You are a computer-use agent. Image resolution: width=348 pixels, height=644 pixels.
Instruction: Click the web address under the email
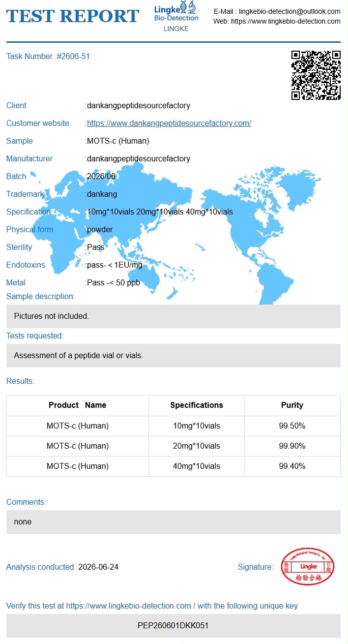(286, 21)
